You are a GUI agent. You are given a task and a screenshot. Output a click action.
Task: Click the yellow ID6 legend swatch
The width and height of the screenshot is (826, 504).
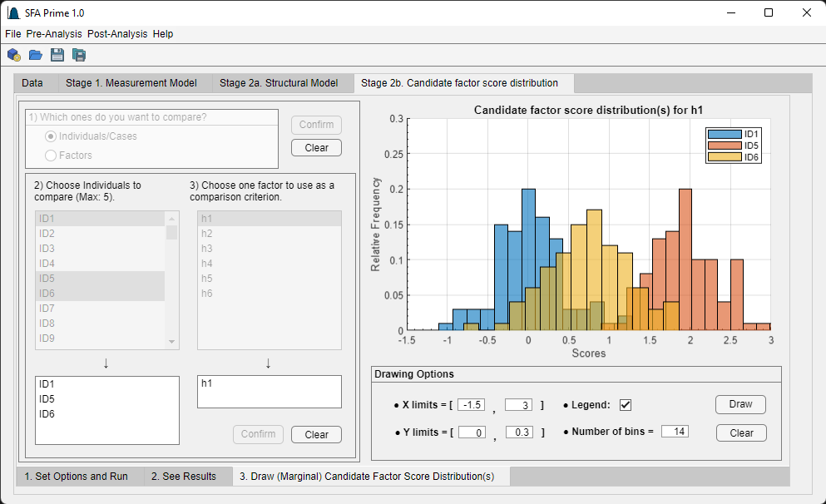pyautogui.click(x=725, y=157)
